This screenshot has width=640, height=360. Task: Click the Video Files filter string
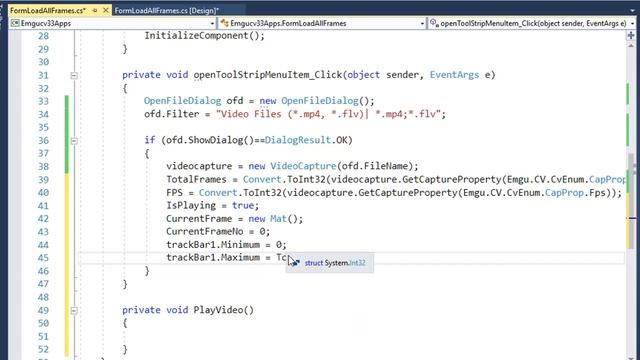click(x=328, y=114)
